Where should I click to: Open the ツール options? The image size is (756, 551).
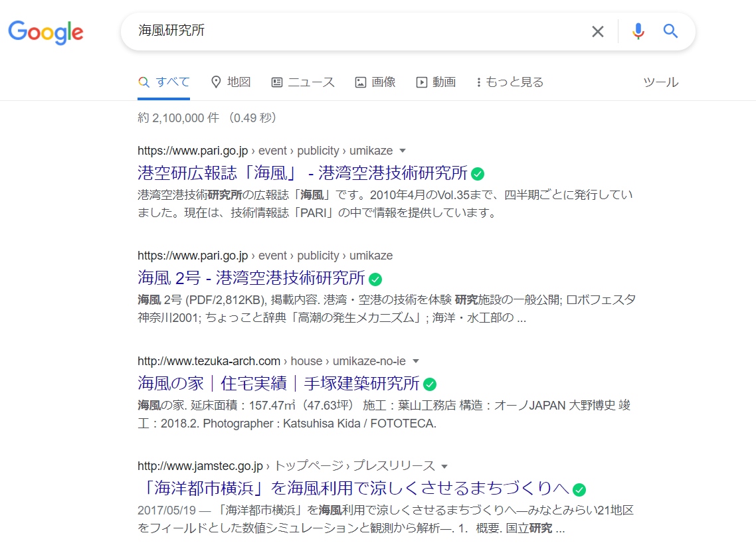tap(660, 82)
